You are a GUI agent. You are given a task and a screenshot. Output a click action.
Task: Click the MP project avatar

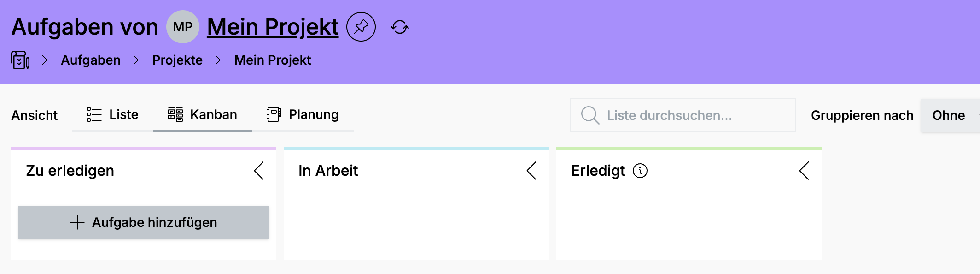pos(183,27)
